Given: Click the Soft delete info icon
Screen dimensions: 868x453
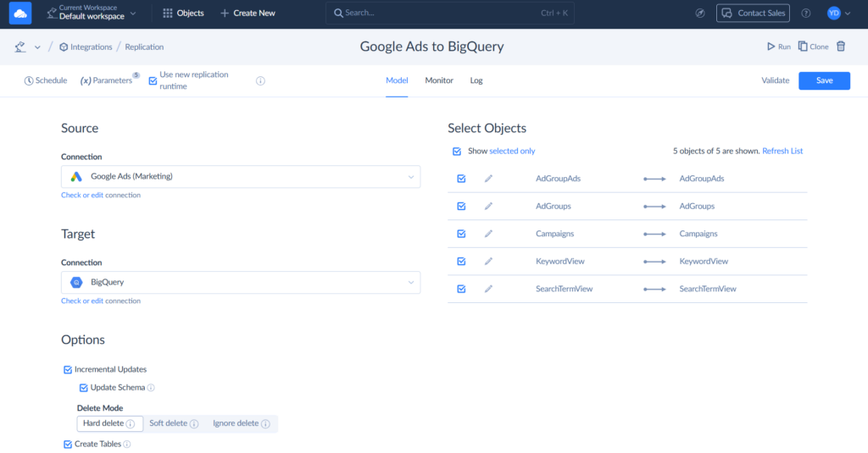Looking at the screenshot, I should pos(194,424).
